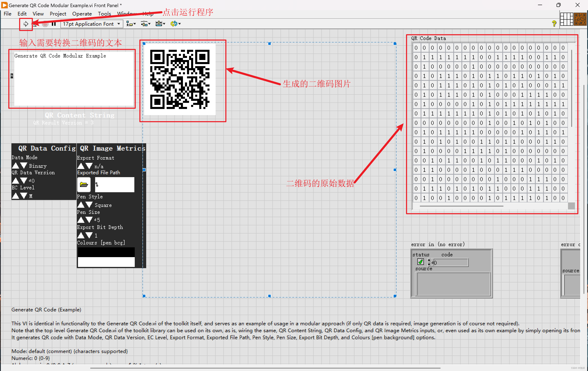Click the connector pane icon near the VI icon

[x=567, y=19]
